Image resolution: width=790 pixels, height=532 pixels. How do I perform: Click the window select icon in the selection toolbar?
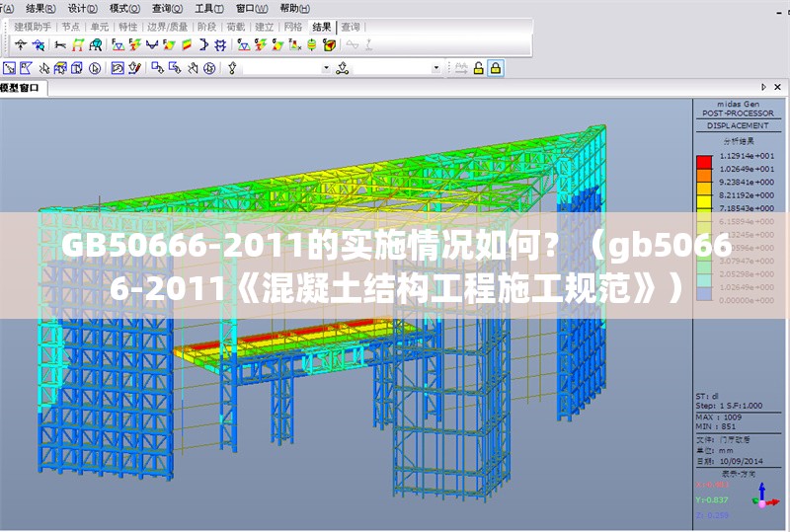[9, 68]
